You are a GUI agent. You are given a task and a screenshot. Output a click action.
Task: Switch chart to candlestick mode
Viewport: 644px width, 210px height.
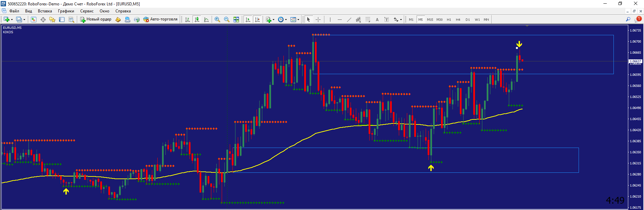tap(197, 19)
